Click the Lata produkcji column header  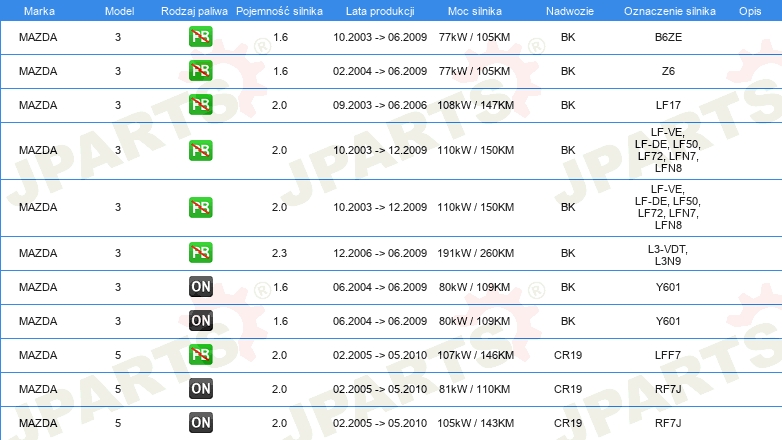(380, 11)
